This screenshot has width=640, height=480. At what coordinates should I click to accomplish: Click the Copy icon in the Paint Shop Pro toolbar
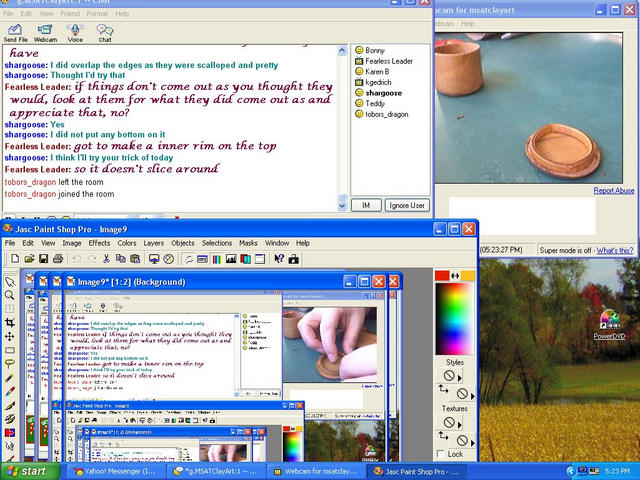(x=120, y=258)
